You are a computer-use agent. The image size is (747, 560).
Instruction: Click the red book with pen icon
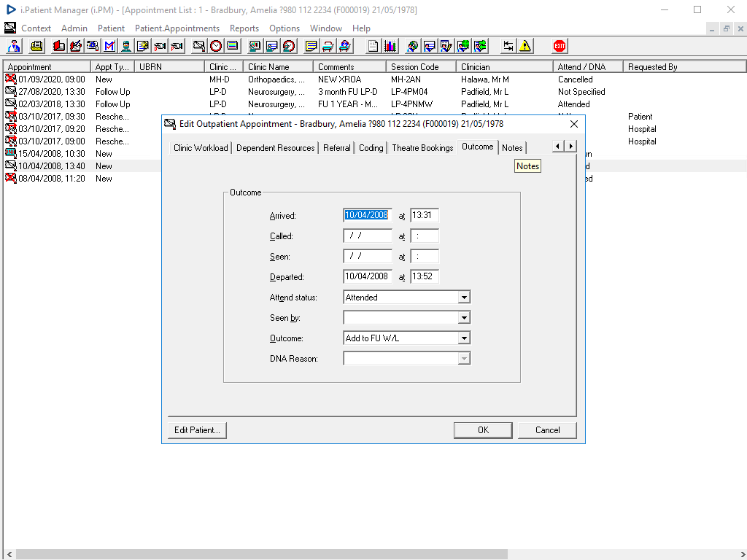click(x=76, y=46)
